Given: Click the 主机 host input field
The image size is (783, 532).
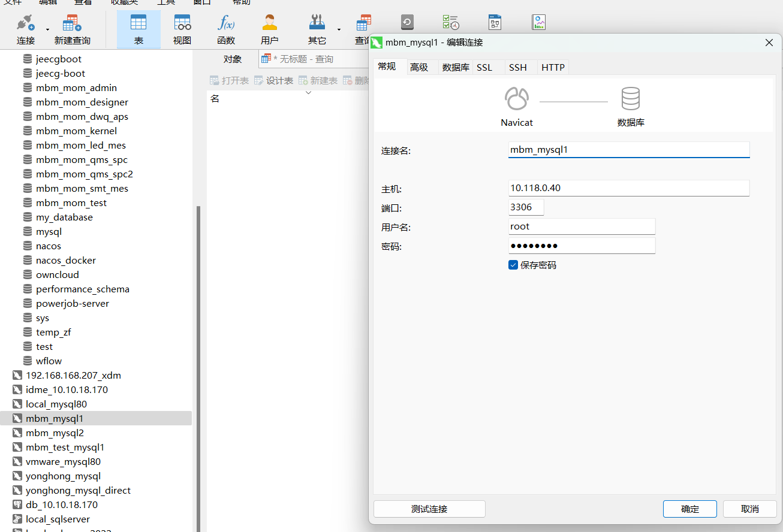Looking at the screenshot, I should click(628, 188).
